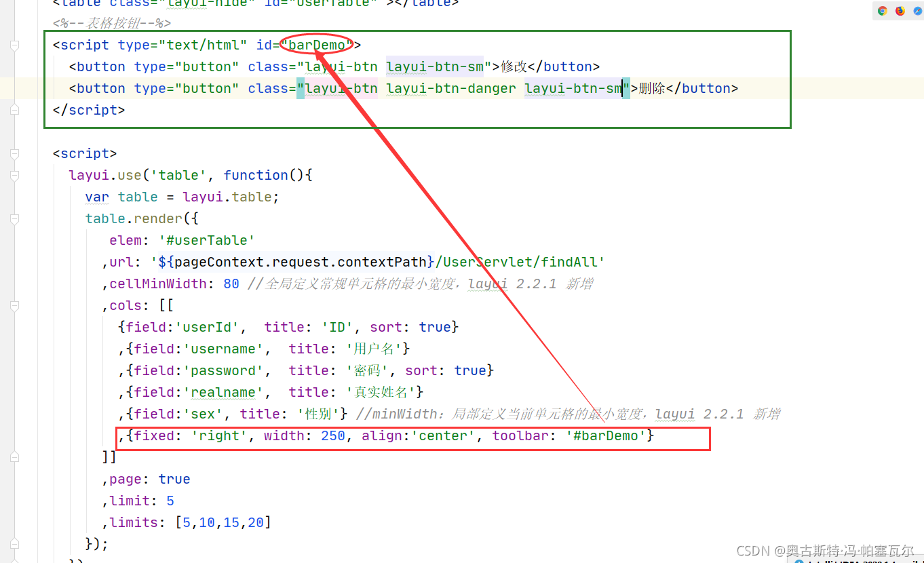Screen dimensions: 924x563
Task: Collapse the barDemo script block fold marker
Action: (14, 45)
